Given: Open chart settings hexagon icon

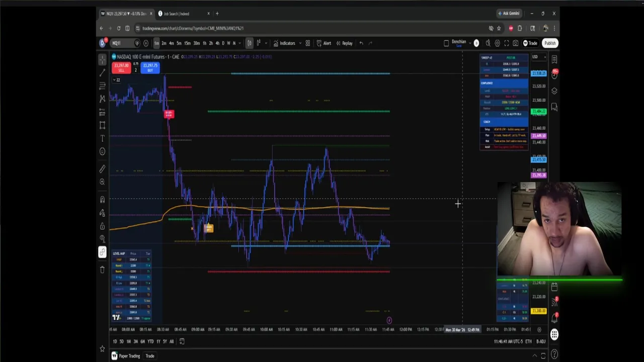Looking at the screenshot, I should [497, 43].
